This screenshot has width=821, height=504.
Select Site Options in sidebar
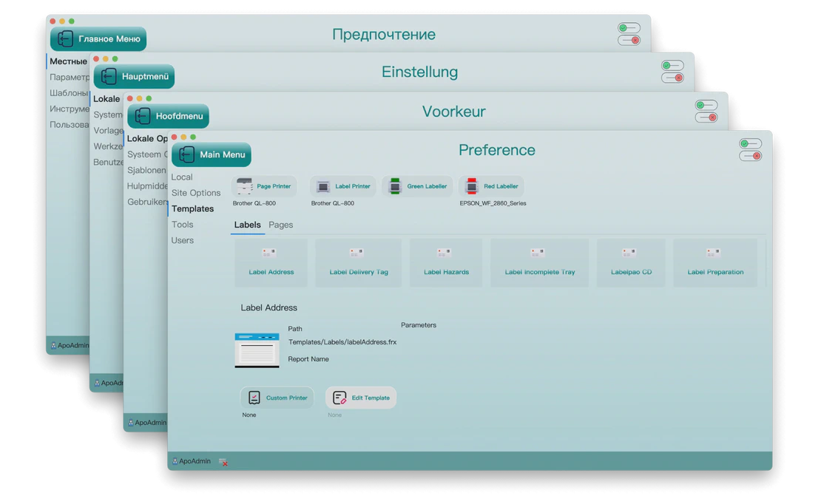tap(196, 193)
